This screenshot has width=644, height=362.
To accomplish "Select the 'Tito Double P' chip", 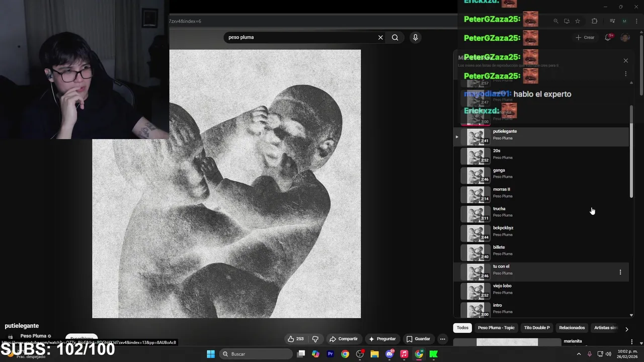I will coord(537,328).
